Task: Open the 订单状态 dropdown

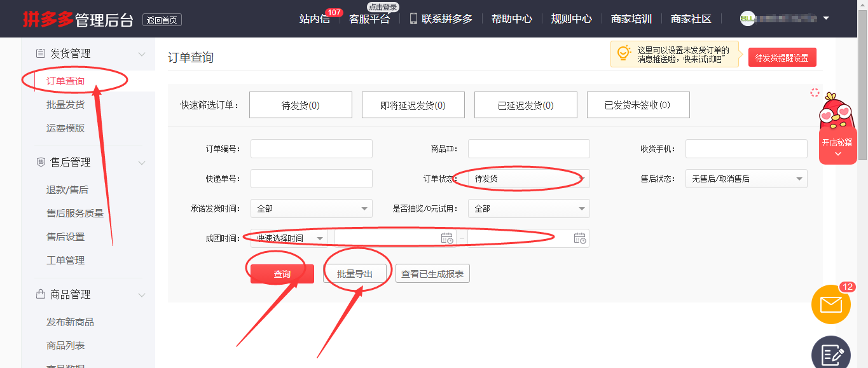Action: (x=529, y=179)
